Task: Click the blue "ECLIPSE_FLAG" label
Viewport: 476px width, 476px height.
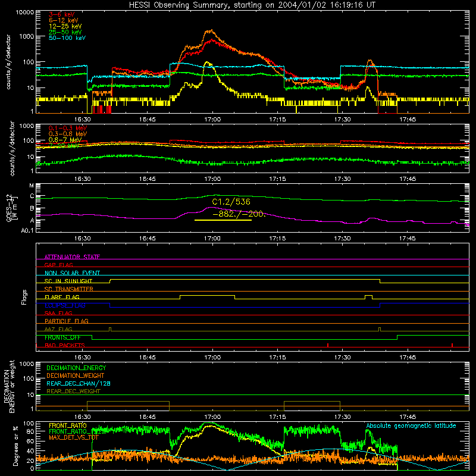Action: click(65, 305)
